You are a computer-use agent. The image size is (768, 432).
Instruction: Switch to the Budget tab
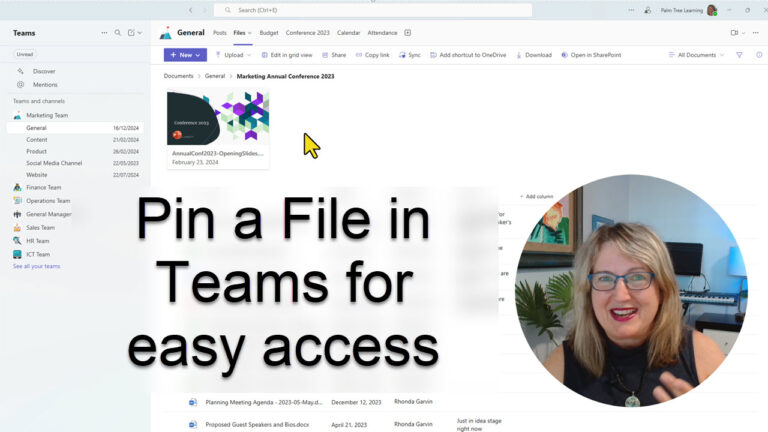268,33
